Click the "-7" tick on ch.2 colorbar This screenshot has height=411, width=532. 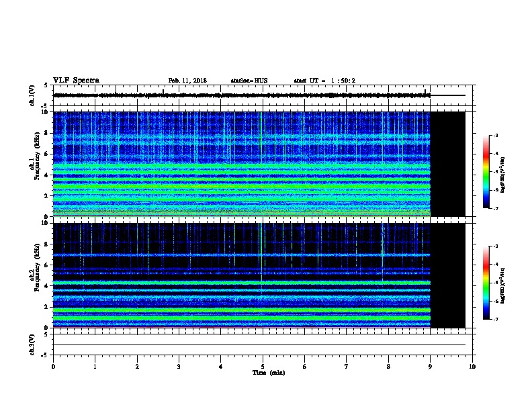click(495, 319)
